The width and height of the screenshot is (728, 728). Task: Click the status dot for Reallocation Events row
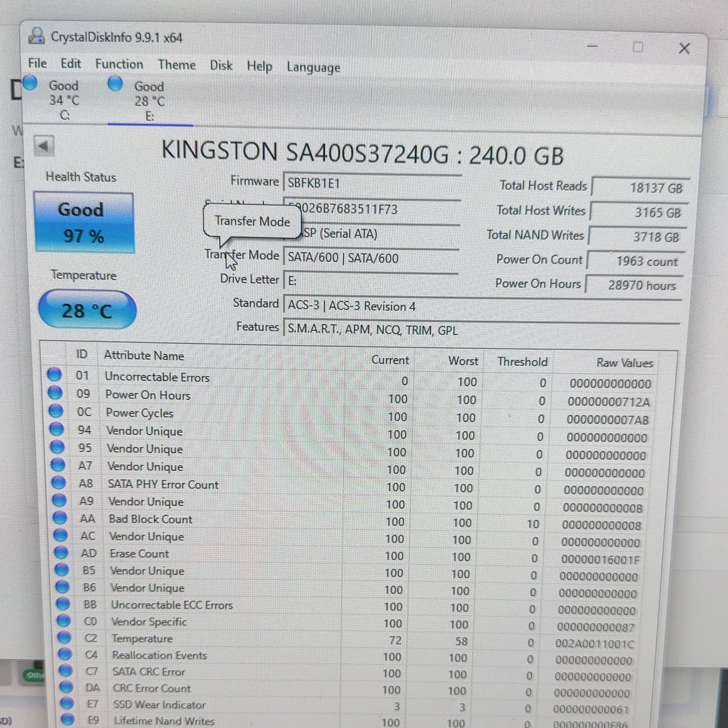pos(64,655)
